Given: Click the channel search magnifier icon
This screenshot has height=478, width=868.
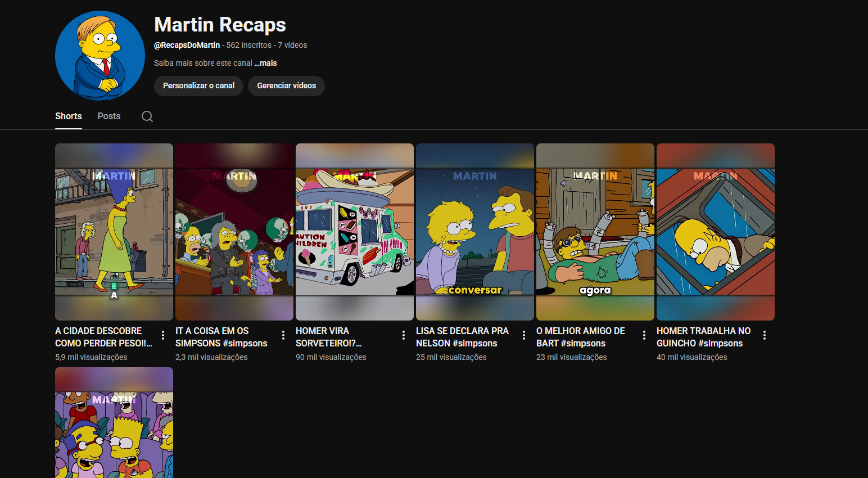Looking at the screenshot, I should pyautogui.click(x=147, y=116).
